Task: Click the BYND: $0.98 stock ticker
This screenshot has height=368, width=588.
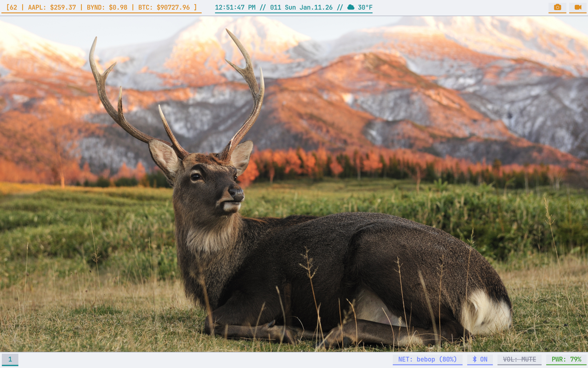Action: [x=107, y=7]
